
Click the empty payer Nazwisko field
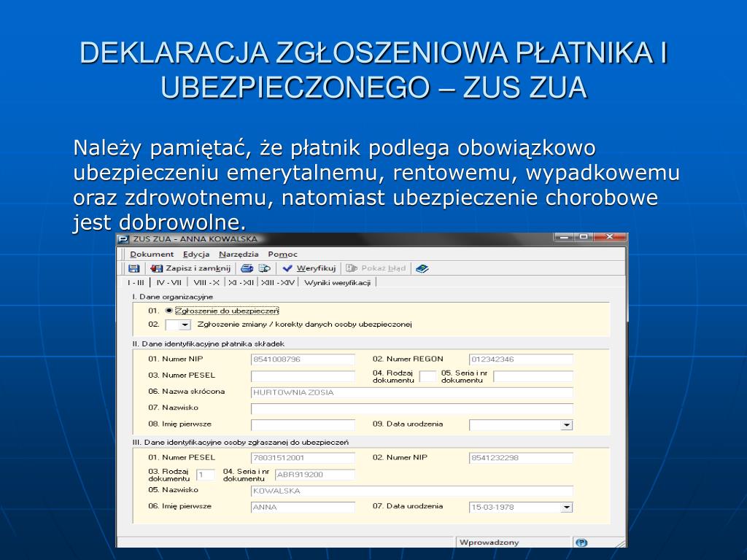(x=412, y=408)
